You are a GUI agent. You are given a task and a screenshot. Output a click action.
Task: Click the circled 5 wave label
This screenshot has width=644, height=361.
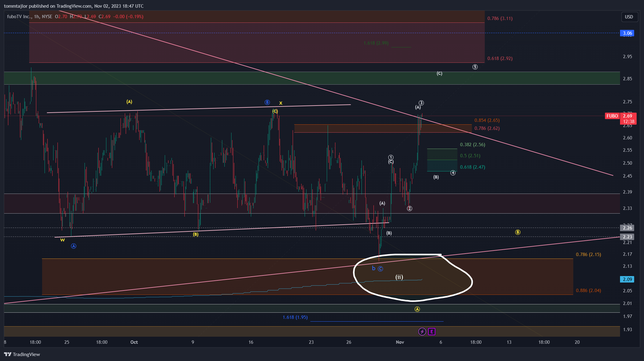point(475,67)
